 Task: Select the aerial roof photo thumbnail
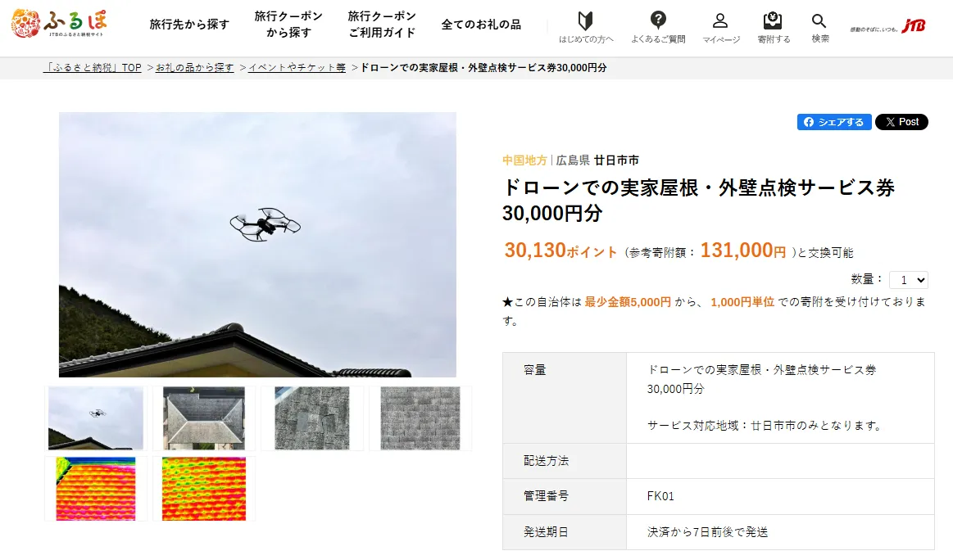[204, 418]
